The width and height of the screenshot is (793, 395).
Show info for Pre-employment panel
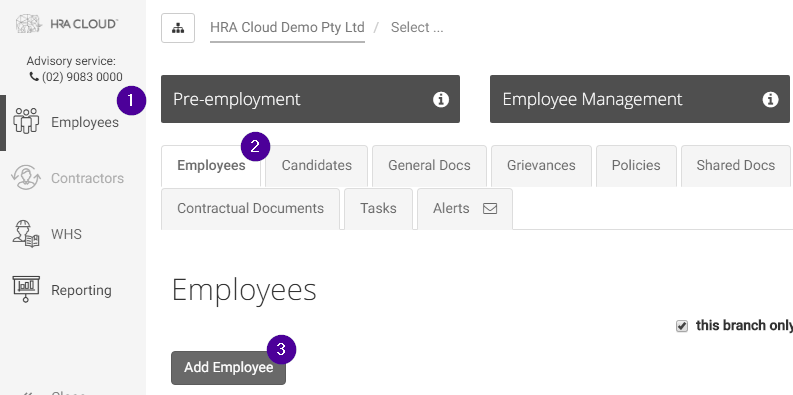point(440,99)
